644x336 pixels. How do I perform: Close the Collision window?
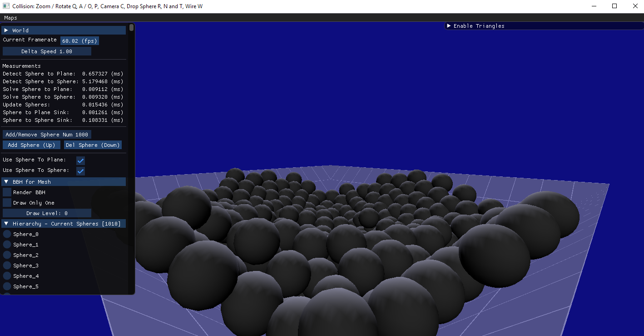click(635, 6)
